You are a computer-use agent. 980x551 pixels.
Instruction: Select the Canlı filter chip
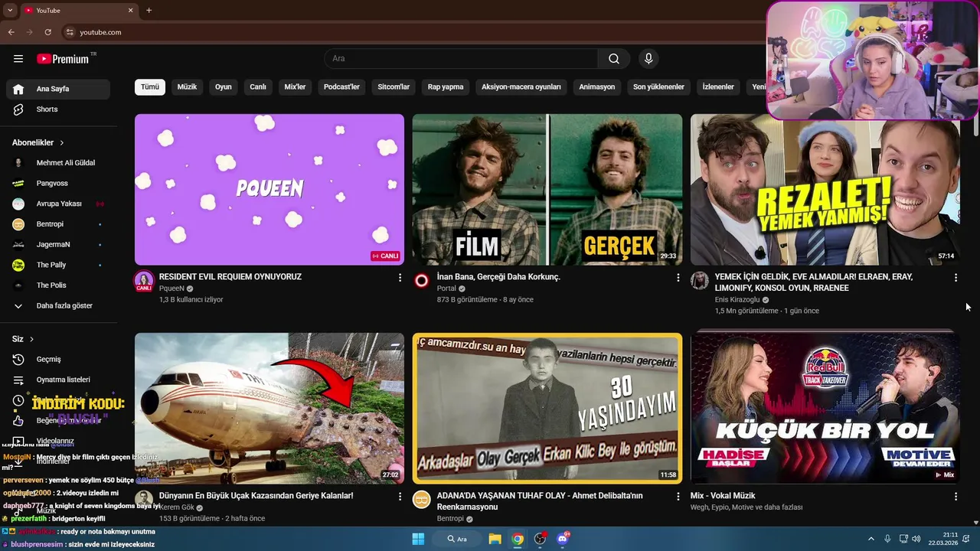(x=258, y=87)
